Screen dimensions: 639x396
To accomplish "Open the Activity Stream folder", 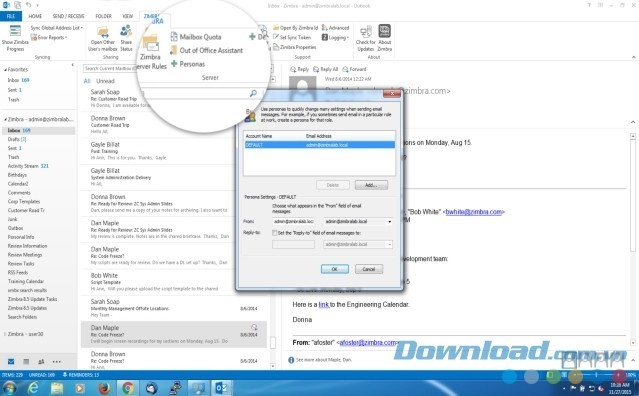I will pos(28,166).
